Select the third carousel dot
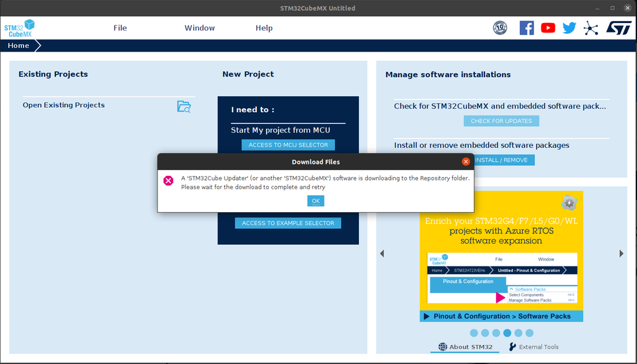 click(496, 333)
